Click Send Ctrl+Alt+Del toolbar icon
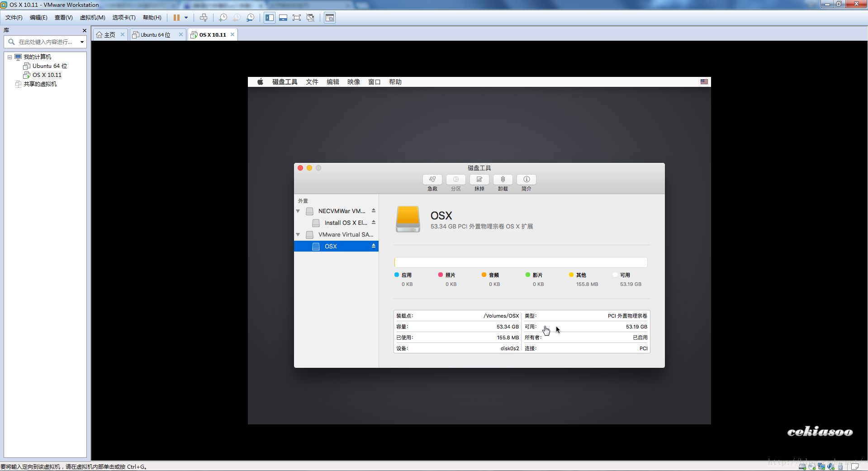Image resolution: width=868 pixels, height=471 pixels. tap(204, 18)
